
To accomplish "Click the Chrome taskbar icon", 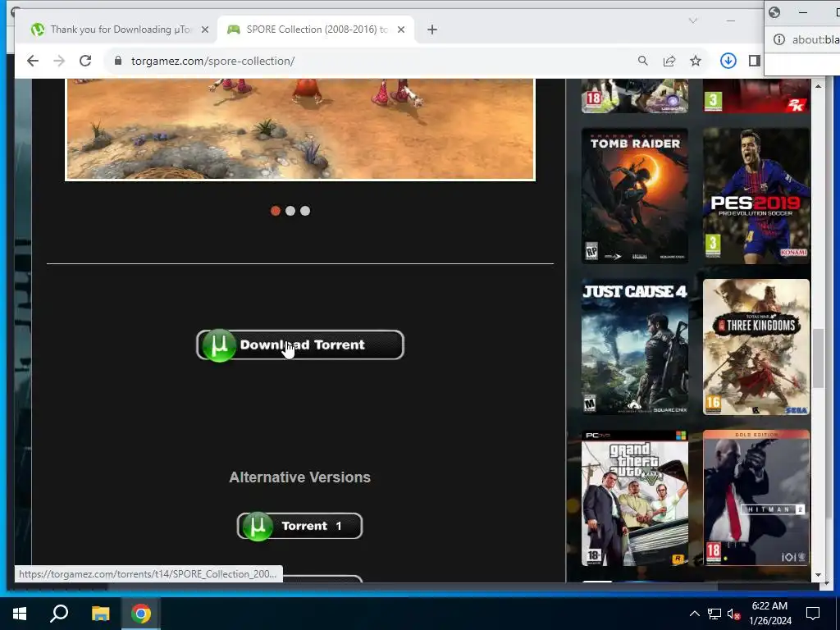I will coord(141,614).
